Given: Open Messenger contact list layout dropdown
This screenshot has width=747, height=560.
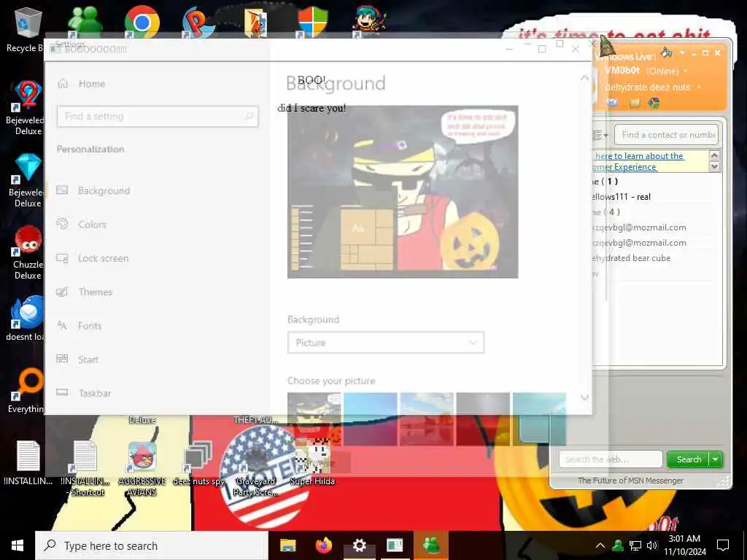Looking at the screenshot, I should click(x=600, y=135).
